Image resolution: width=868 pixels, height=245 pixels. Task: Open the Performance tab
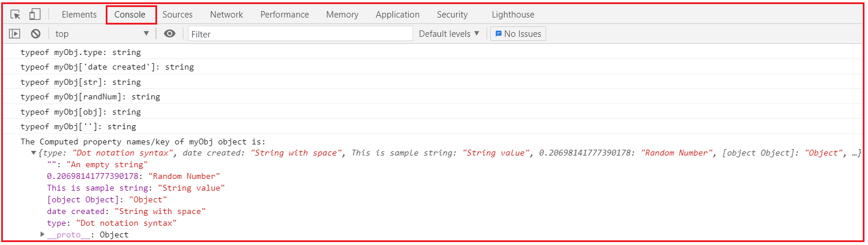pos(284,15)
